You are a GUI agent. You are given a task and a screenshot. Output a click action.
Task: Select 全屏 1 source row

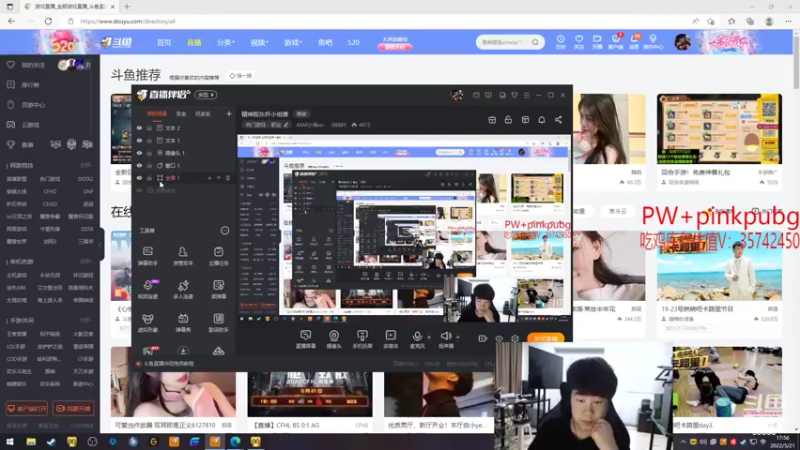click(x=184, y=178)
